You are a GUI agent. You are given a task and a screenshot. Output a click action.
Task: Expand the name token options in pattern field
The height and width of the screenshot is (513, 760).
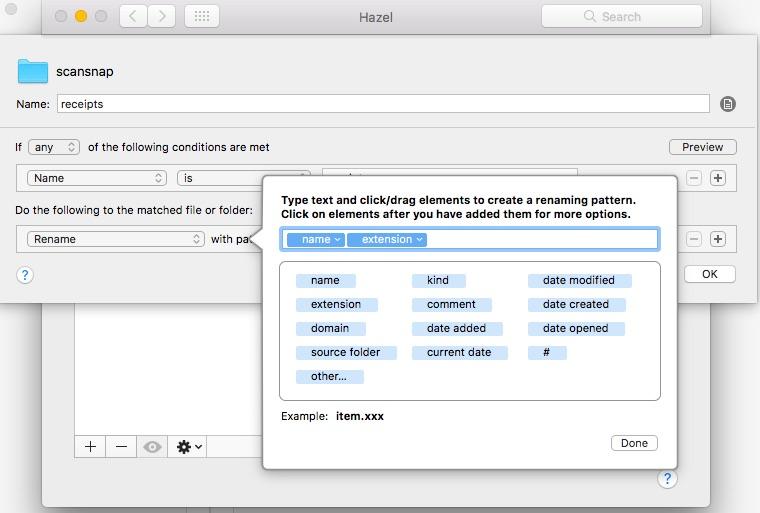(338, 239)
